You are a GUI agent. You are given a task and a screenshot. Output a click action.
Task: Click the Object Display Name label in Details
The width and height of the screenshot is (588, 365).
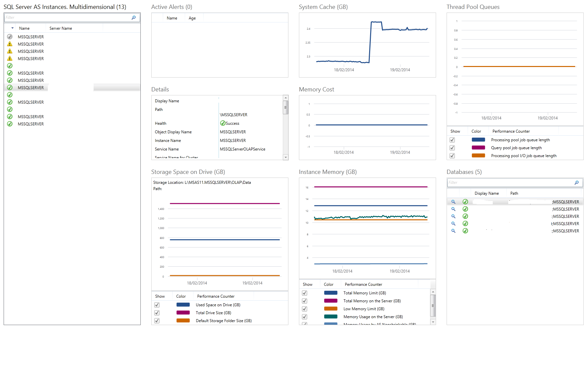173,132
